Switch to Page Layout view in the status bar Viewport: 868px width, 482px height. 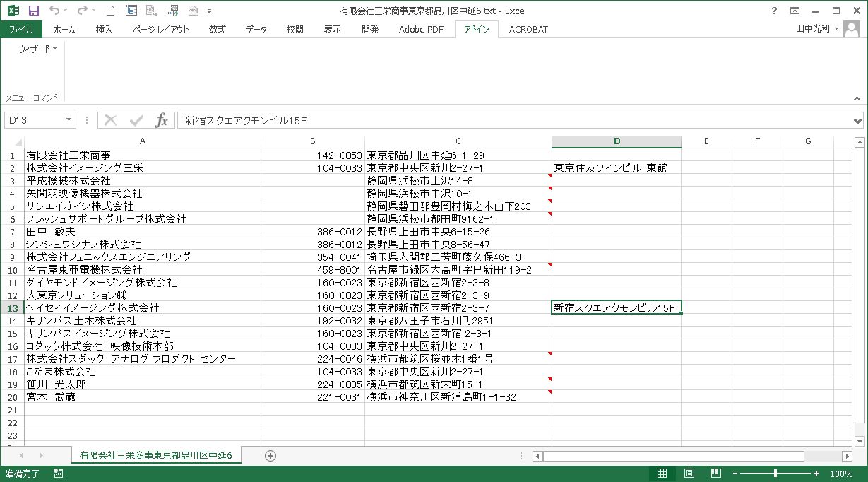click(689, 474)
